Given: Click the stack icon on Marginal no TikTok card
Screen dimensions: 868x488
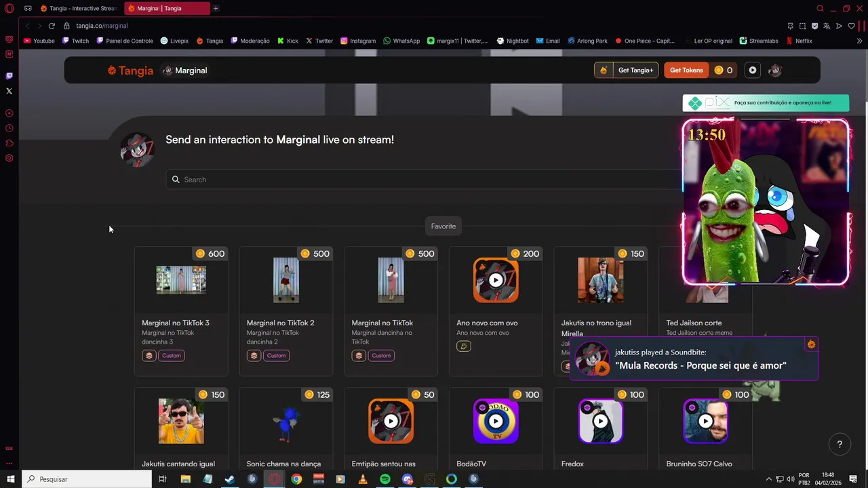Looking at the screenshot, I should pyautogui.click(x=359, y=356).
